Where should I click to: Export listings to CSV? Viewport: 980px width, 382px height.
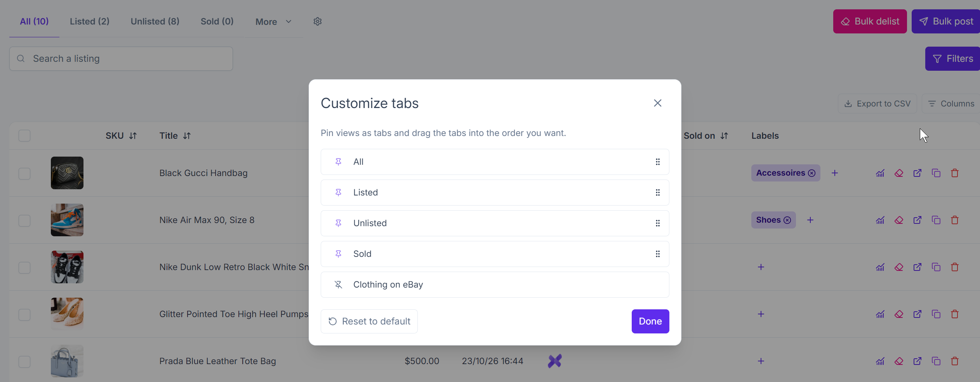pyautogui.click(x=877, y=104)
